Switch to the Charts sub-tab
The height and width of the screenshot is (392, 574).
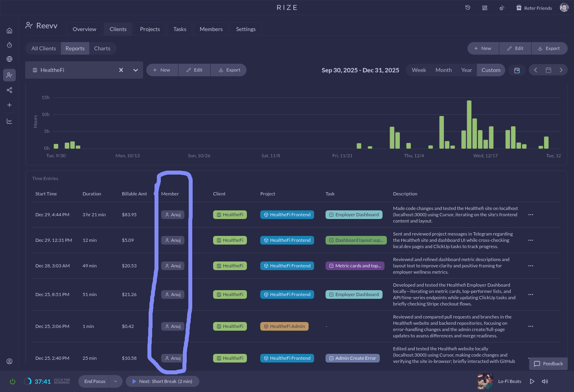(102, 48)
